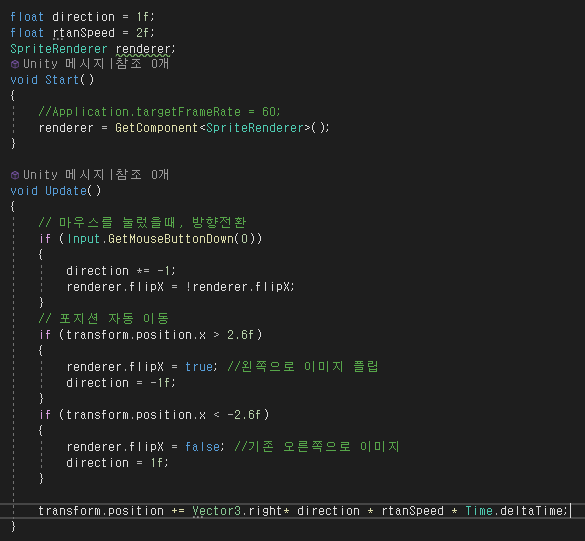Click the comment '// 포지션 자동 이동'
Viewport: 585px width, 541px height.
(104, 319)
